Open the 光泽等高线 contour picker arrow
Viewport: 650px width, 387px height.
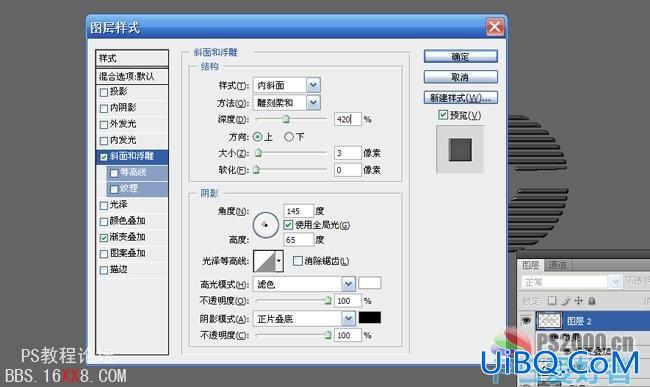pyautogui.click(x=279, y=261)
